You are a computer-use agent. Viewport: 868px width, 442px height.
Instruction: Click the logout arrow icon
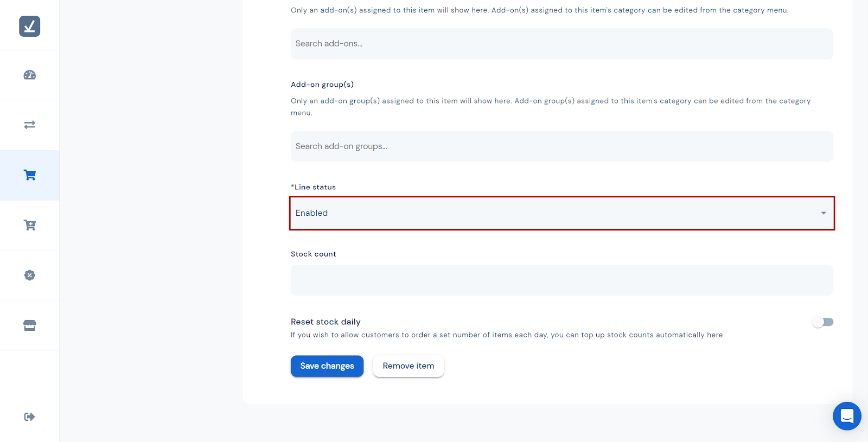click(x=30, y=417)
